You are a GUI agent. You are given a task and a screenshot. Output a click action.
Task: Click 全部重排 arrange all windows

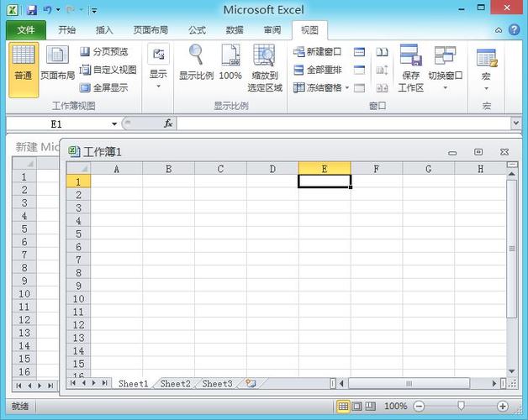(317, 70)
